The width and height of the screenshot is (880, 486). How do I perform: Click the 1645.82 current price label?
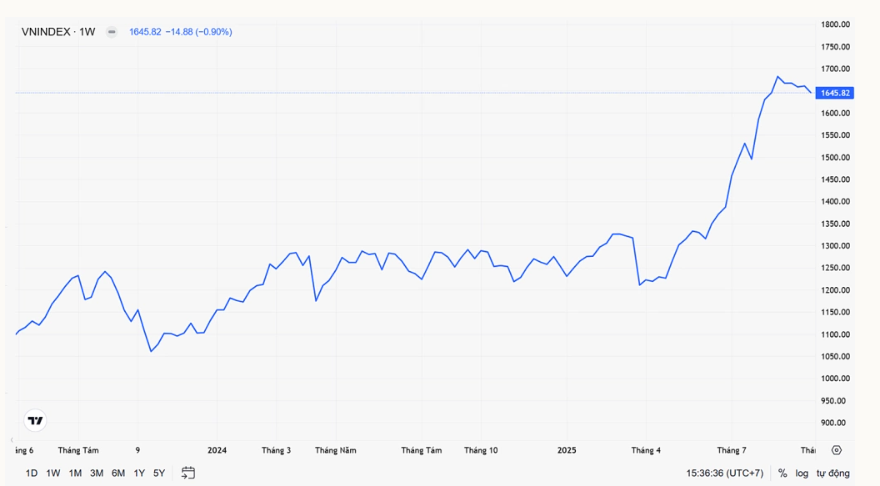834,93
